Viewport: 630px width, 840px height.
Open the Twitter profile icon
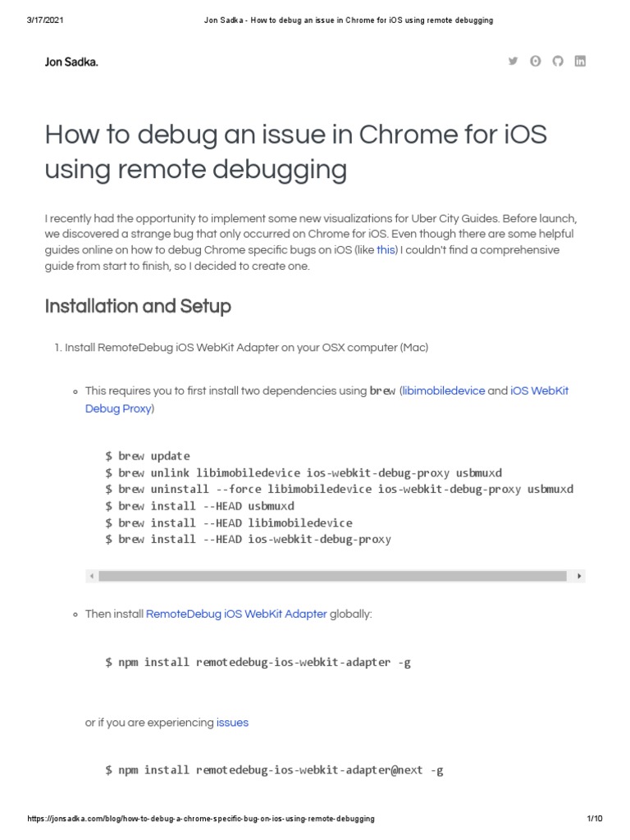tap(513, 61)
